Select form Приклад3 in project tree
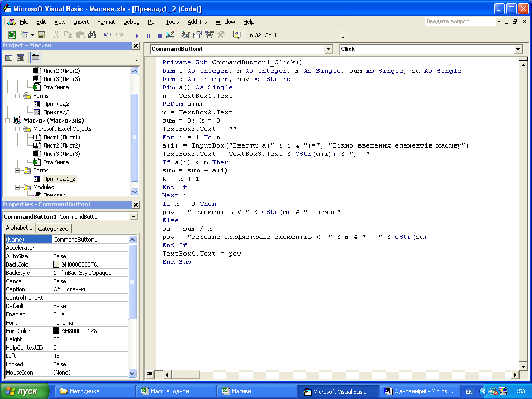This screenshot has height=399, width=532. point(56,112)
